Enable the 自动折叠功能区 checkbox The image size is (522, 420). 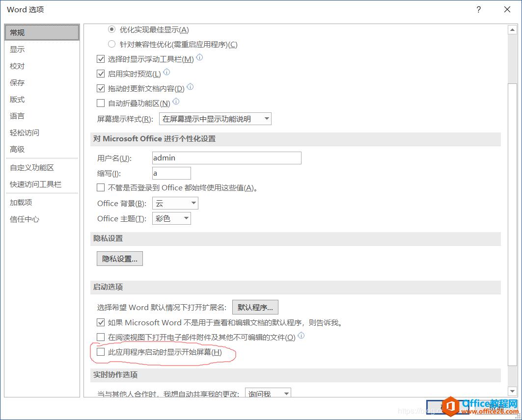101,103
